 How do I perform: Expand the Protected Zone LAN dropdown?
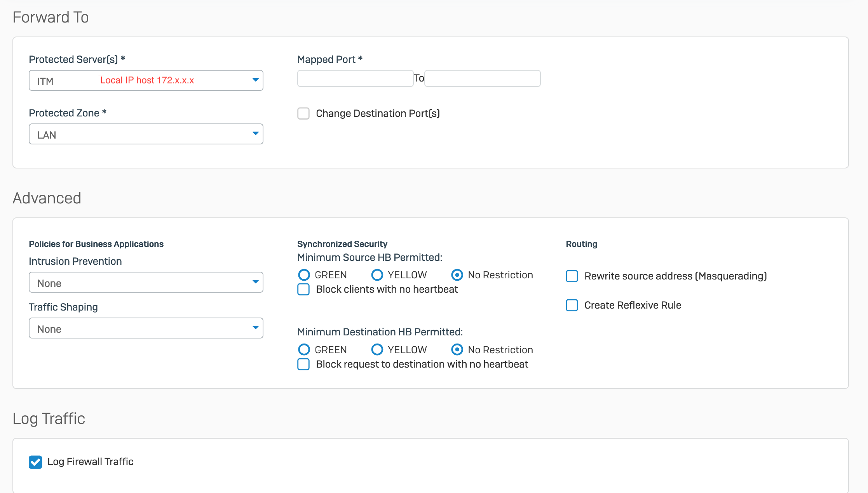pos(146,134)
